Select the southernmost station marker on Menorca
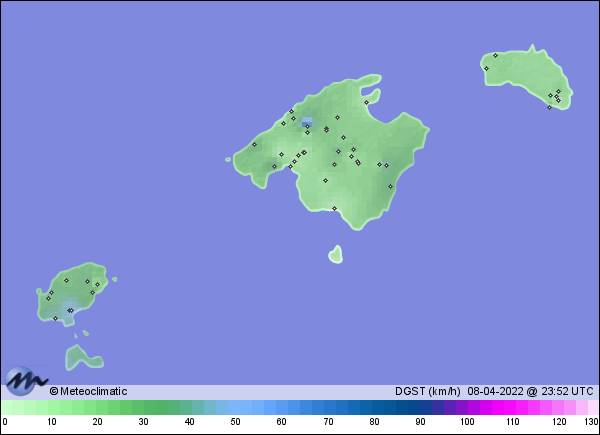This screenshot has height=435, width=600. 549,108
